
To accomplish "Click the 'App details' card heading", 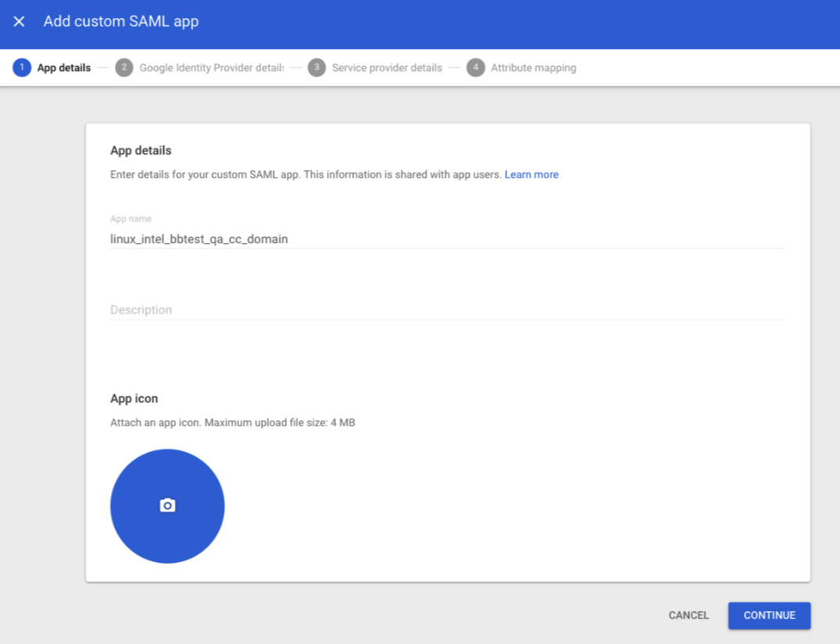I will [x=141, y=150].
